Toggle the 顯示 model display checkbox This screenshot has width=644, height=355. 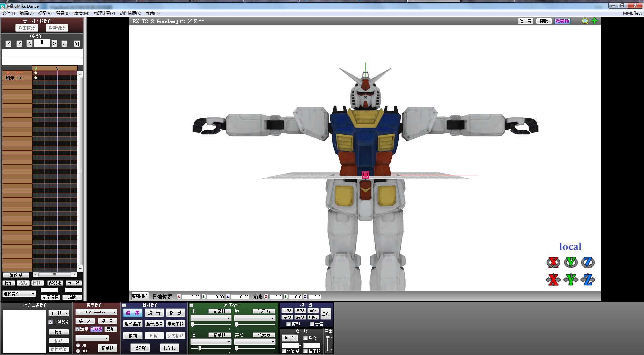77,329
